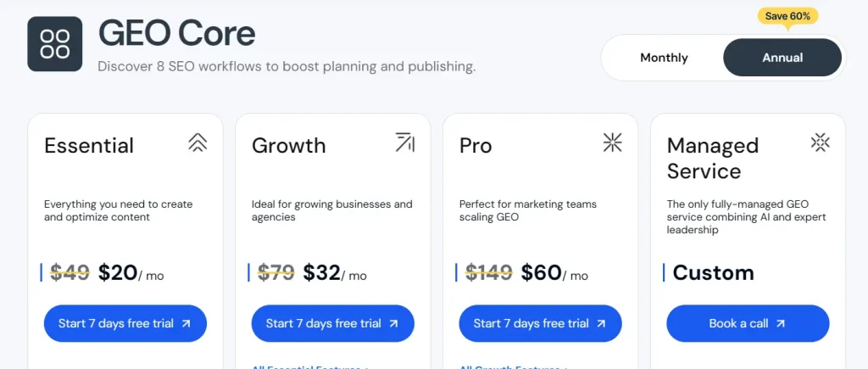Click the Managed Service dotted-star icon
The image size is (868, 369).
coord(820,143)
